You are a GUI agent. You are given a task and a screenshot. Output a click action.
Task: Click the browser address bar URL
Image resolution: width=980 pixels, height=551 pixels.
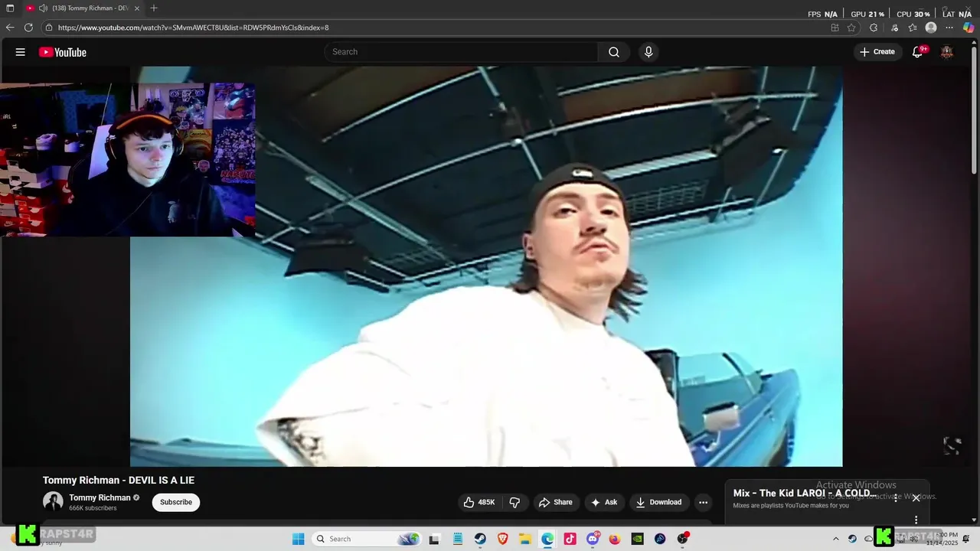193,28
